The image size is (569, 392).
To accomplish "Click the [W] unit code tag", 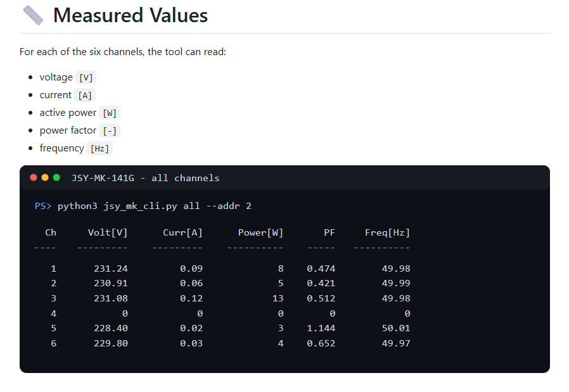I will (110, 113).
